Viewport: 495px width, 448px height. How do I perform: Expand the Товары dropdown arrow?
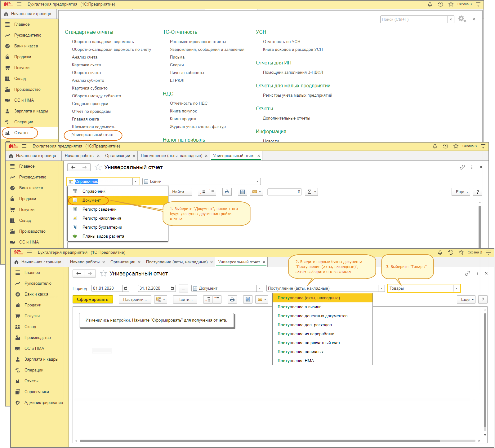tap(456, 288)
